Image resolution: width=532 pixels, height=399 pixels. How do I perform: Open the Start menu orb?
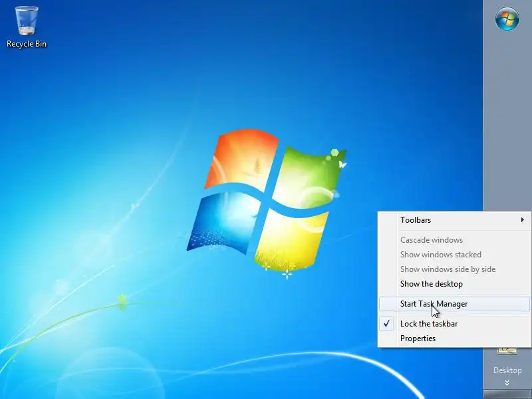(x=507, y=19)
